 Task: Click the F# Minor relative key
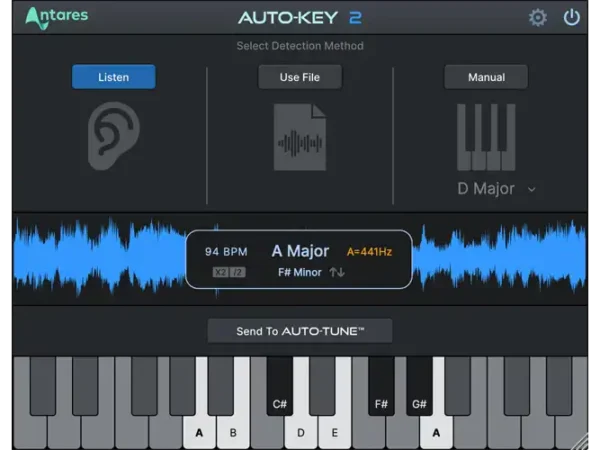pyautogui.click(x=300, y=272)
